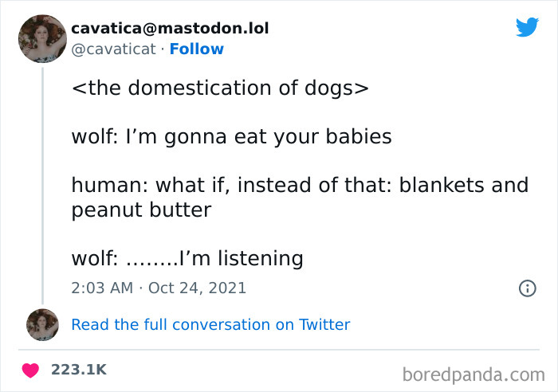Screen dimensions: 558x392
Task: Read the full conversation on Twitter
Action: point(210,324)
